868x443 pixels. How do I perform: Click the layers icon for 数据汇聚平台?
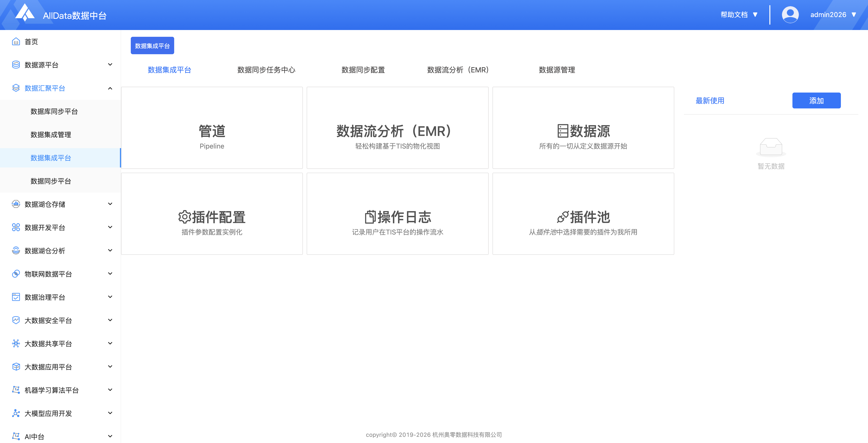[x=16, y=88]
